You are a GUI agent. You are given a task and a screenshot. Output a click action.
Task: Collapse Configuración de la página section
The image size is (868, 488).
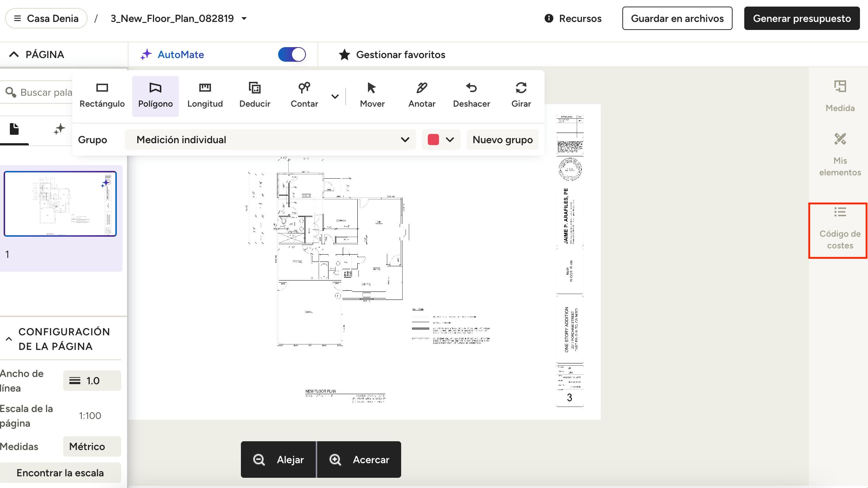[9, 339]
